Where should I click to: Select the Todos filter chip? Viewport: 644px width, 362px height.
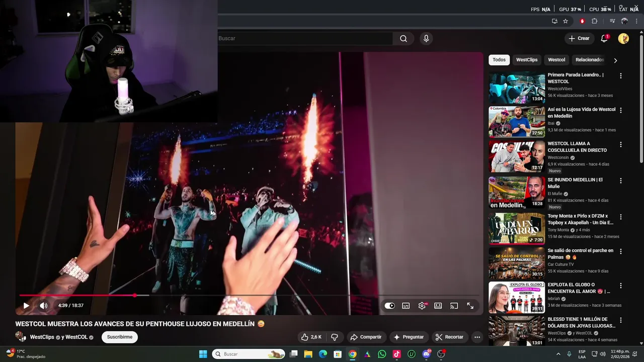pos(499,60)
